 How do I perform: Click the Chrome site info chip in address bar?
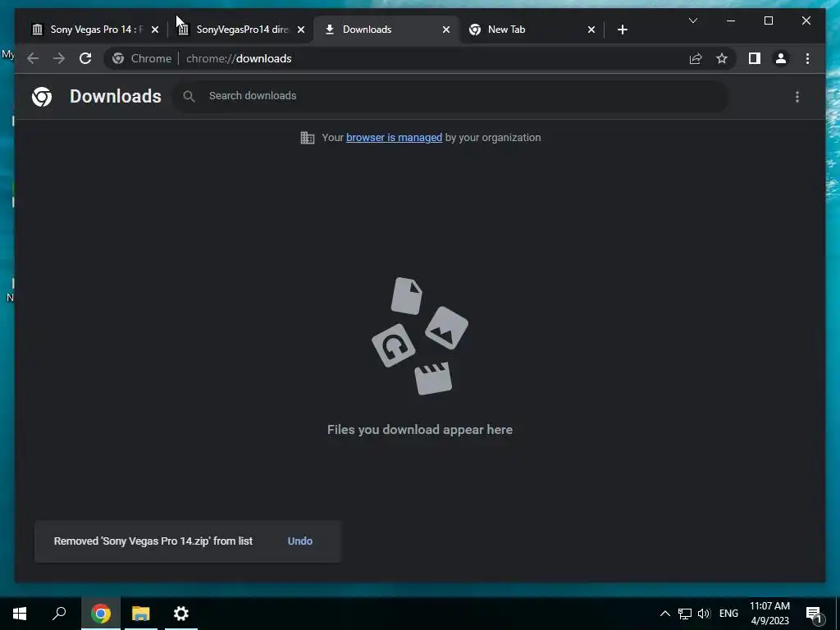(142, 58)
